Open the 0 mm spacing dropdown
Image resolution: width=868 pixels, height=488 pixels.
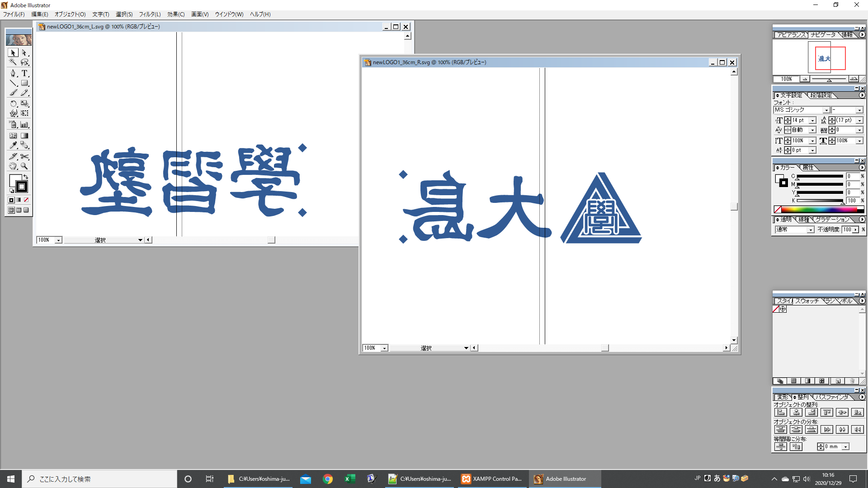845,447
